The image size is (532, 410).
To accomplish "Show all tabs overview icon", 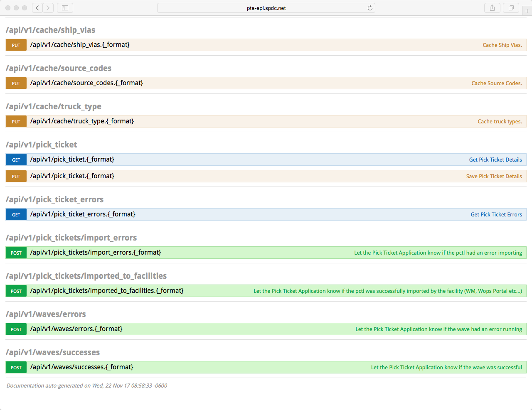I will (x=511, y=8).
